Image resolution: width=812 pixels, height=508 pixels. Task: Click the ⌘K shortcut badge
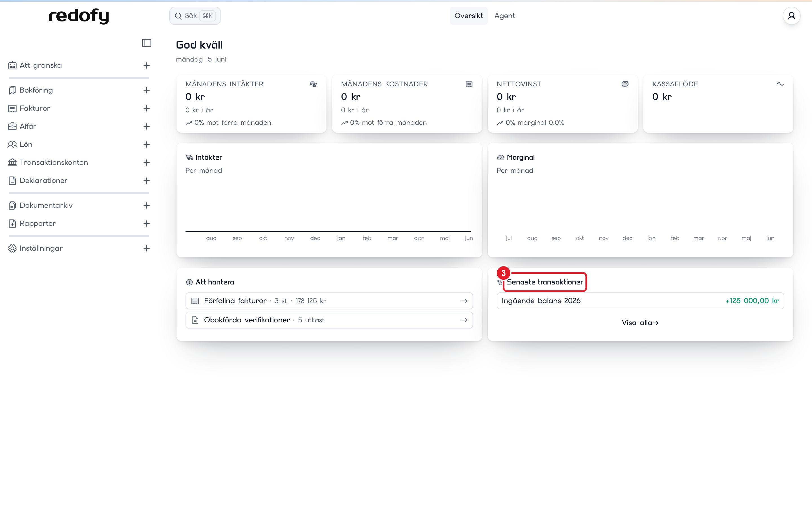click(208, 16)
